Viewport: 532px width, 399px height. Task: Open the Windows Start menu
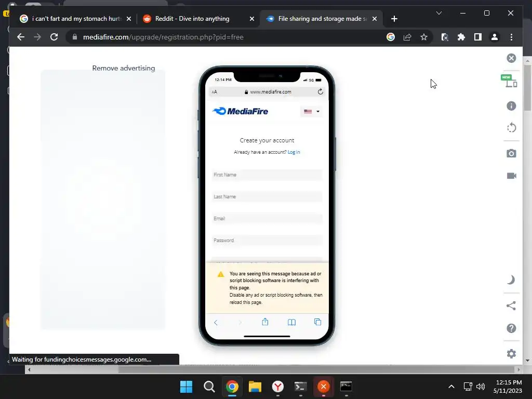click(x=186, y=387)
